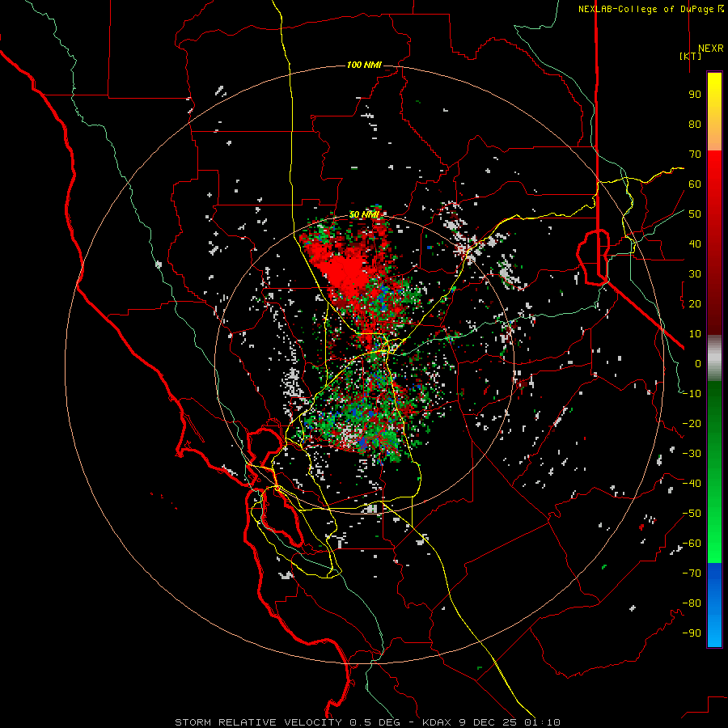Select the -60 knot scale label
728x728 pixels.
[x=692, y=544]
